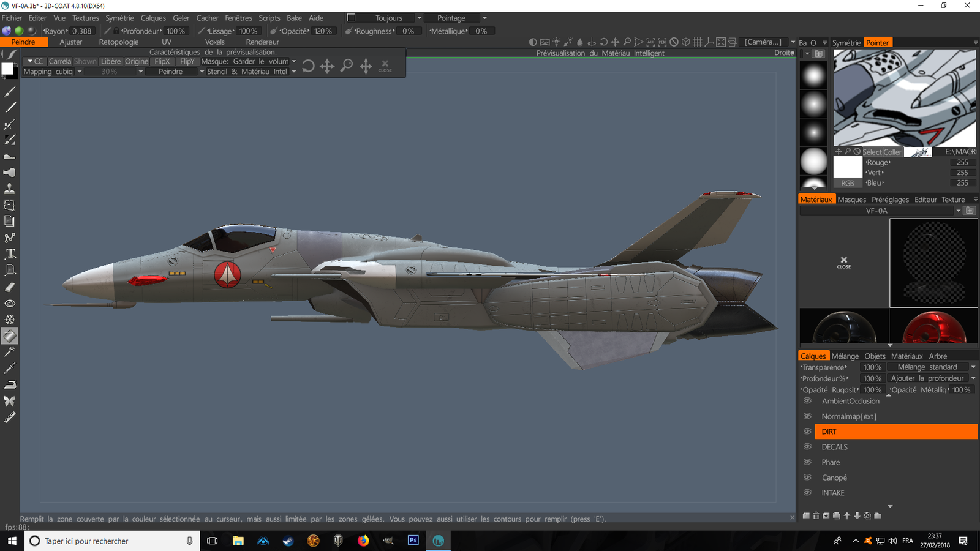Move layer up with up arrow icon
The height and width of the screenshot is (551, 980).
click(847, 515)
